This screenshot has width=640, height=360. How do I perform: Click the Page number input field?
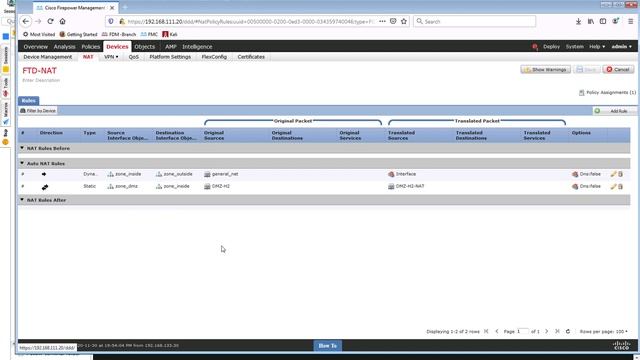click(x=522, y=331)
